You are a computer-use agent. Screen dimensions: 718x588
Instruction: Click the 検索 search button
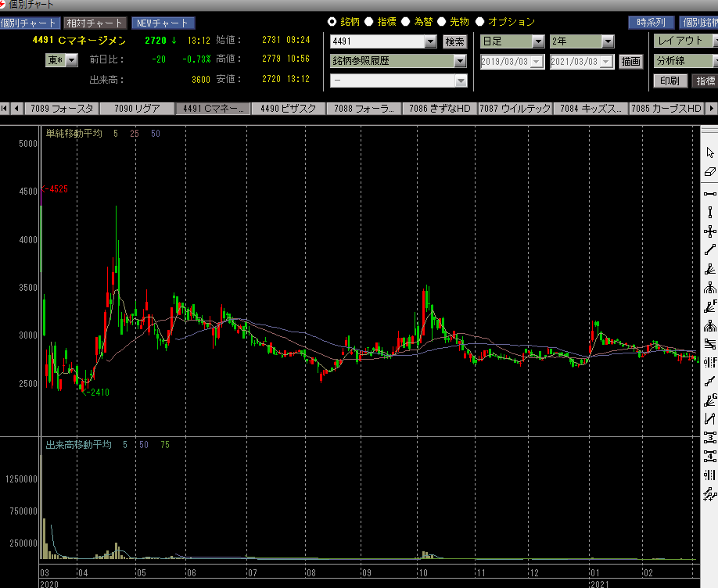pos(454,41)
